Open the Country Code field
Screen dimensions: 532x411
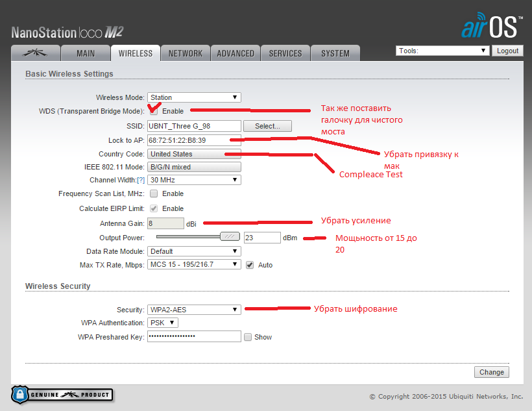pos(194,154)
